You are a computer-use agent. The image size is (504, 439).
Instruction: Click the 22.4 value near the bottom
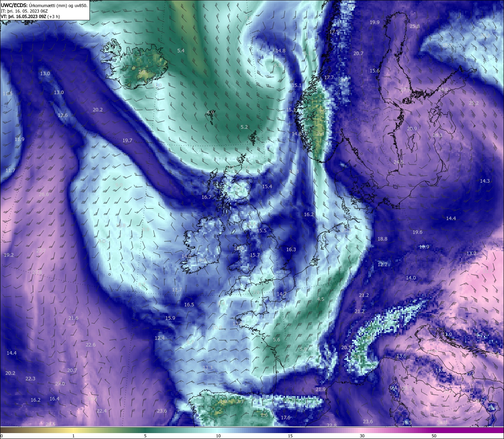[102, 411]
